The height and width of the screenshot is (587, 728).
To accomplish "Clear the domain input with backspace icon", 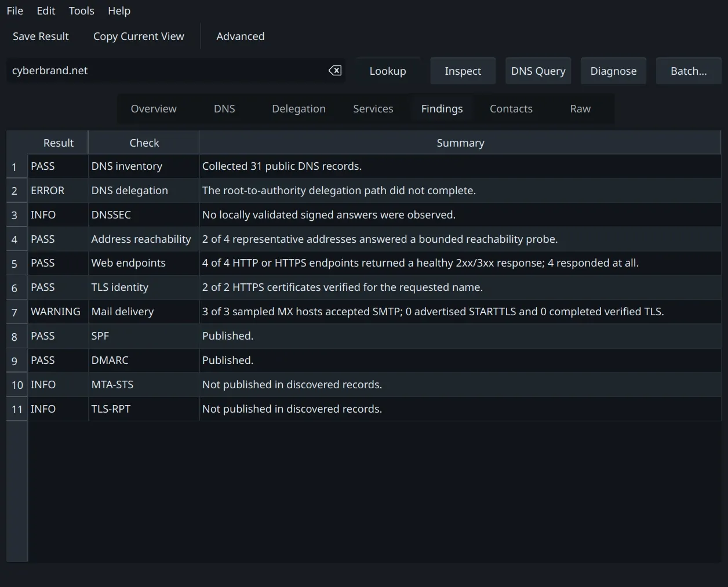I will click(x=335, y=71).
